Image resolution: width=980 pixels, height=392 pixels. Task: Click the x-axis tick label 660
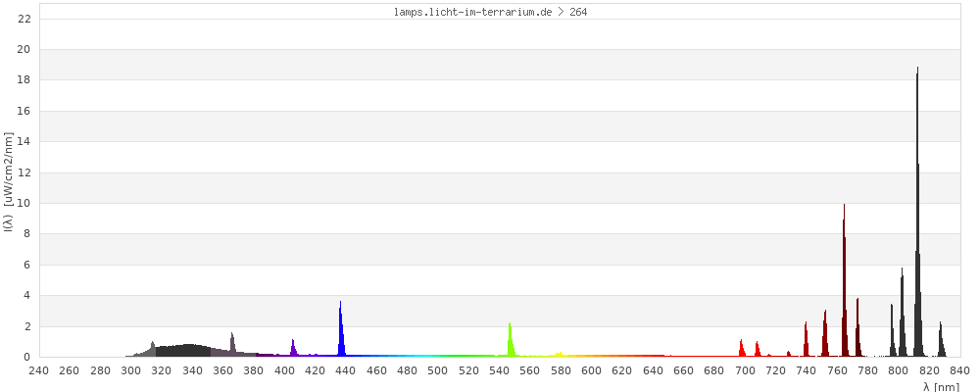pos(683,370)
